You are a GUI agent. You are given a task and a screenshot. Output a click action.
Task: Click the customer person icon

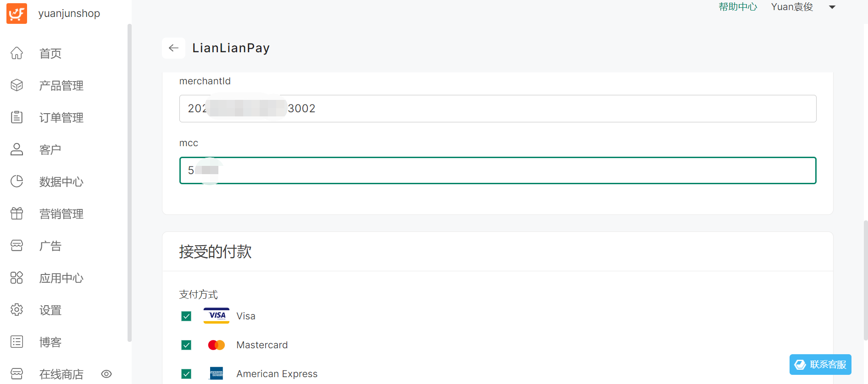17,149
